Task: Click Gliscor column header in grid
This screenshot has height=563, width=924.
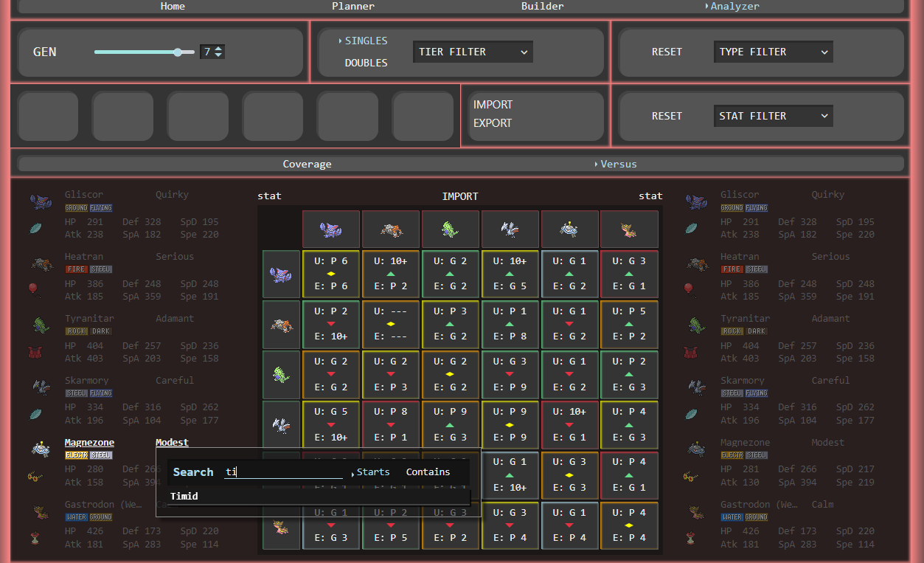Action: click(331, 229)
